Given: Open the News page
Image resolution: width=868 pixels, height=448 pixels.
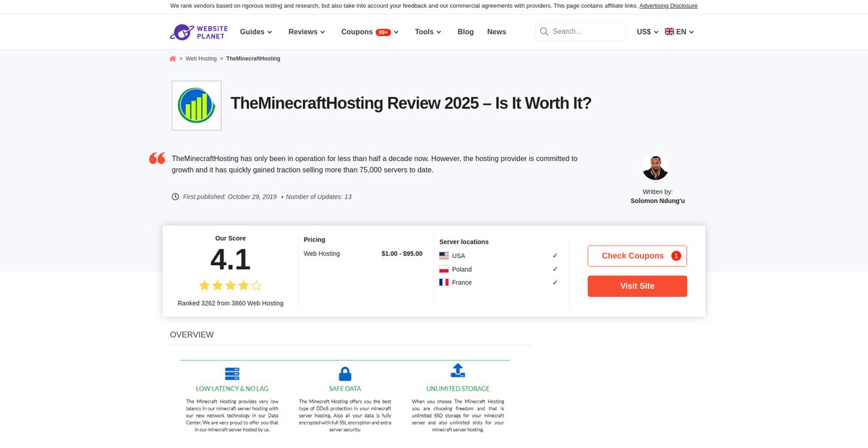Looking at the screenshot, I should pos(497,32).
